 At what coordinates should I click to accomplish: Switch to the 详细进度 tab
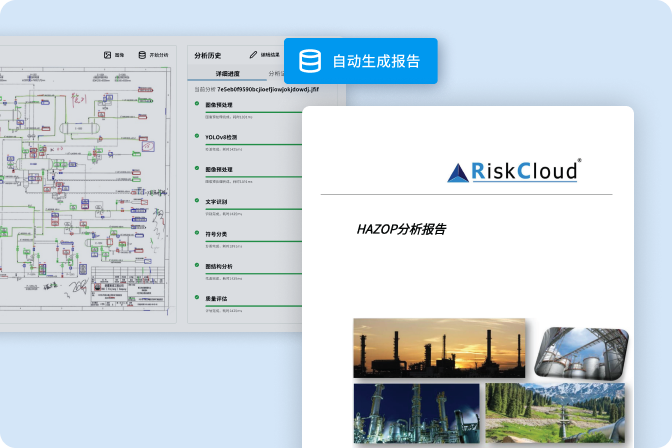click(x=226, y=73)
